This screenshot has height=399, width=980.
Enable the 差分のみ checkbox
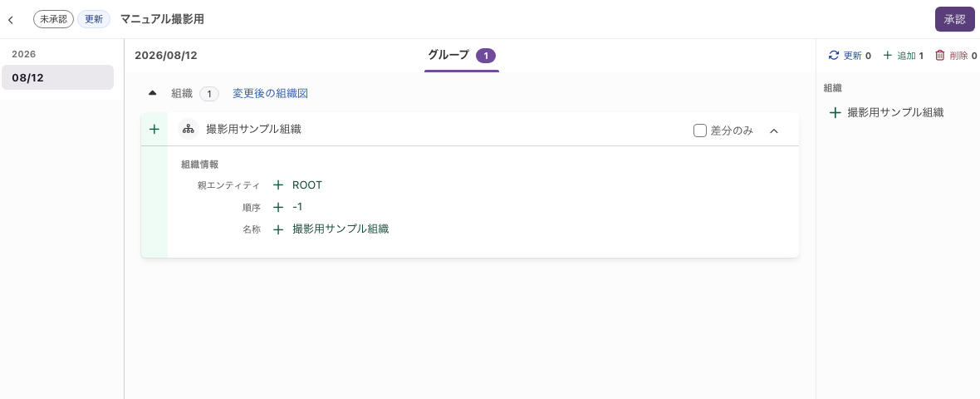pos(700,131)
